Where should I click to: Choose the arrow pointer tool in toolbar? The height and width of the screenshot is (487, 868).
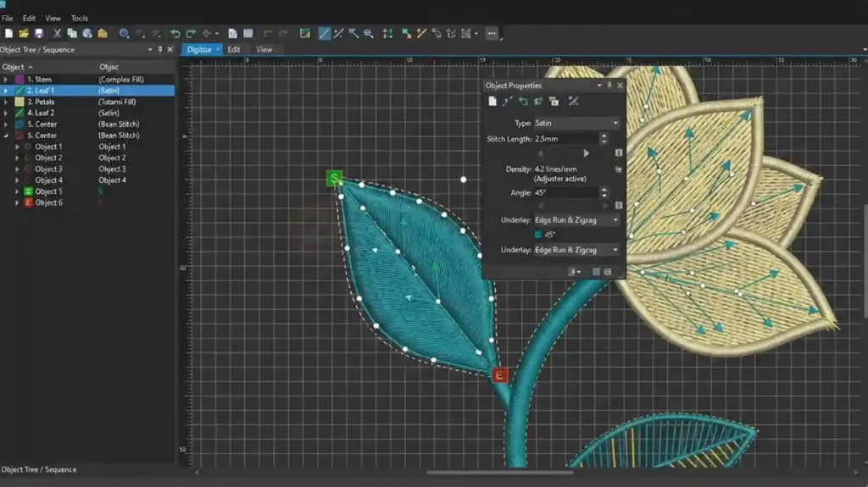pyautogui.click(x=353, y=34)
